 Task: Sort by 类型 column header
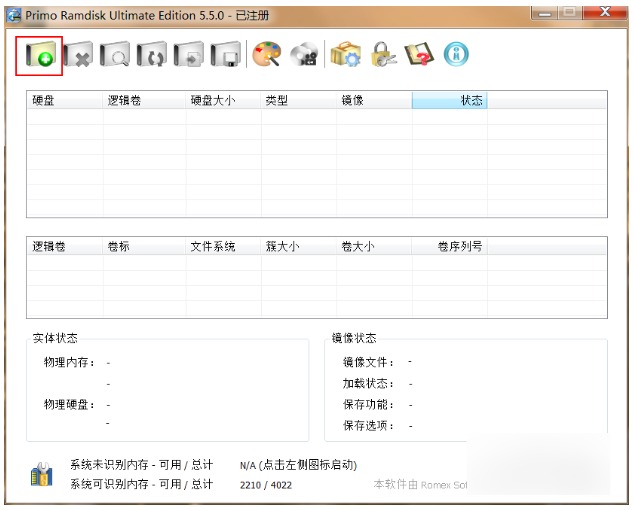(299, 100)
